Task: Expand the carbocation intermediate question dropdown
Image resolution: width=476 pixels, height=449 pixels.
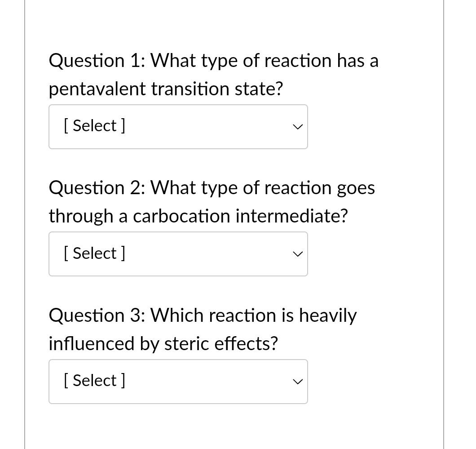Action: click(178, 253)
